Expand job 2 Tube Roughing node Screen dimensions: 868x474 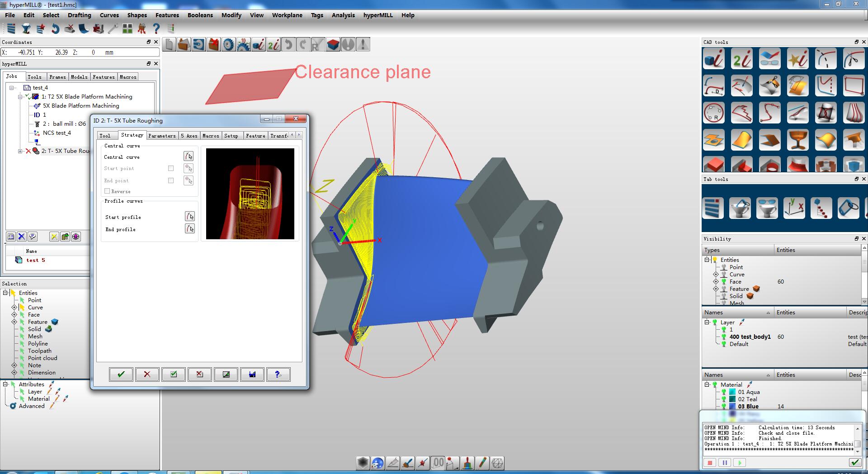(20, 151)
